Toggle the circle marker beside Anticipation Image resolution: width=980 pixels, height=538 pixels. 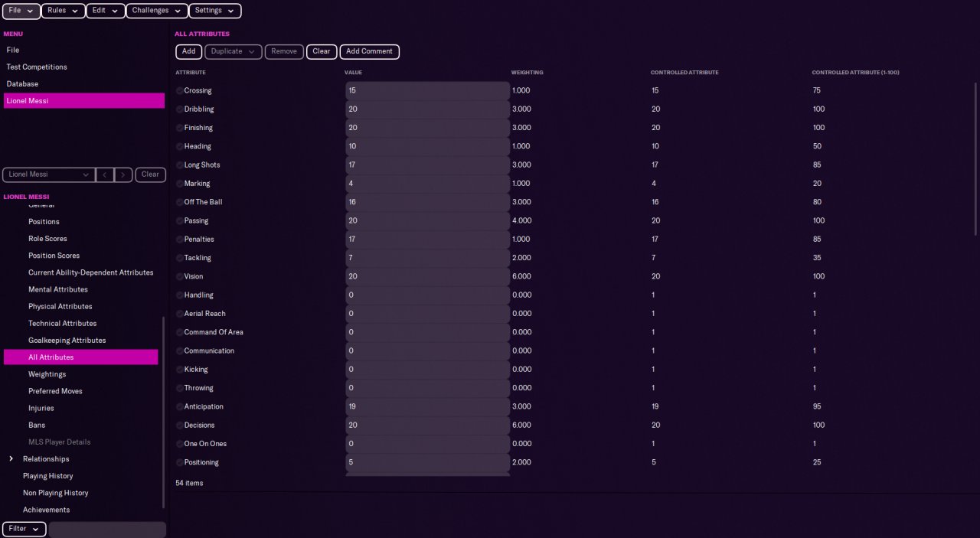[180, 407]
